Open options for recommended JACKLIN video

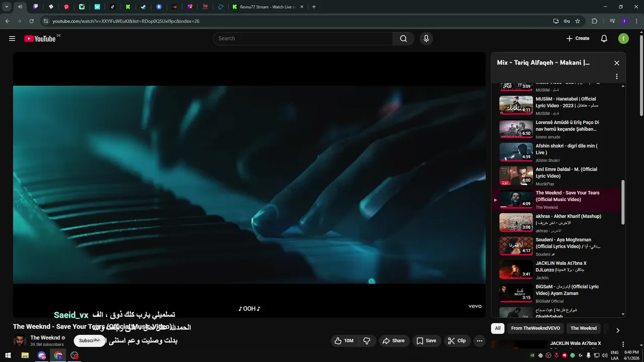(623, 344)
